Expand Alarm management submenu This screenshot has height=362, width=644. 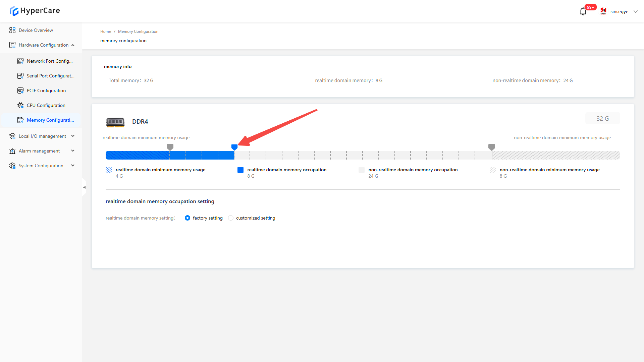click(73, 151)
